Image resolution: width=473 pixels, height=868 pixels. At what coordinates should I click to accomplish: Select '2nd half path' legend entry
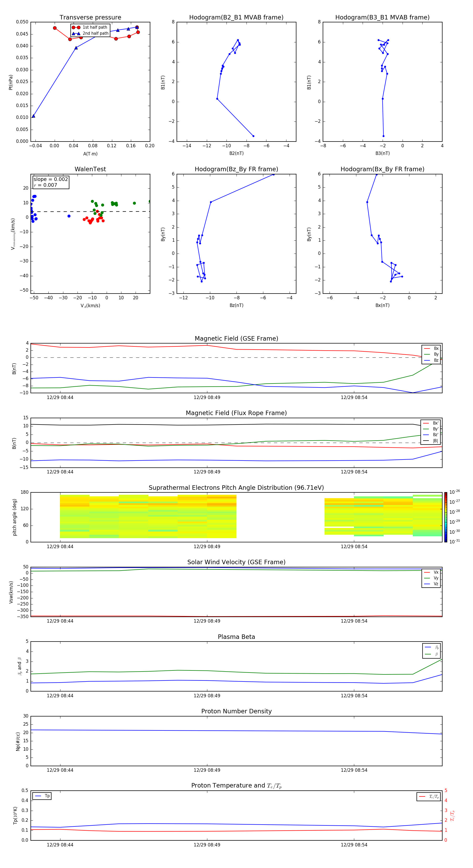90,33
